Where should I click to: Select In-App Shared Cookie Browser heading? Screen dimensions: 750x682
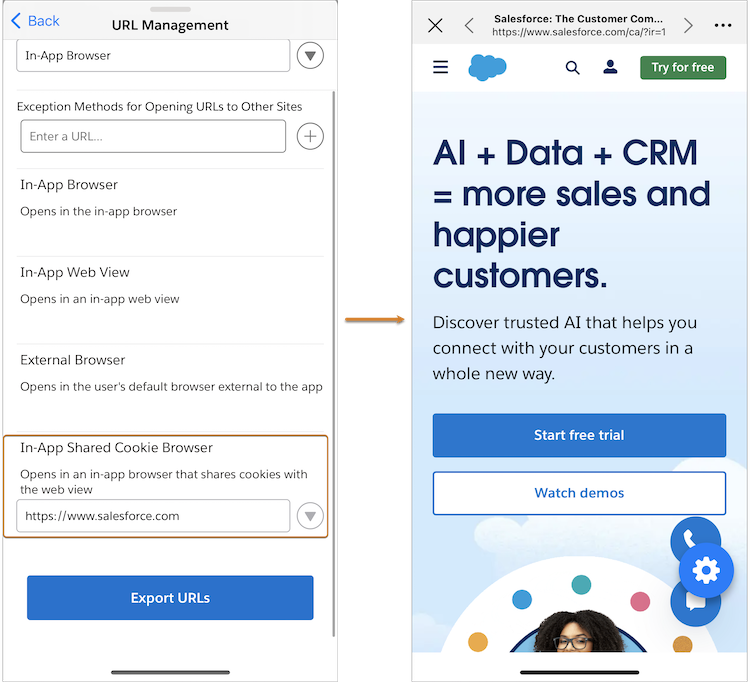coord(116,448)
